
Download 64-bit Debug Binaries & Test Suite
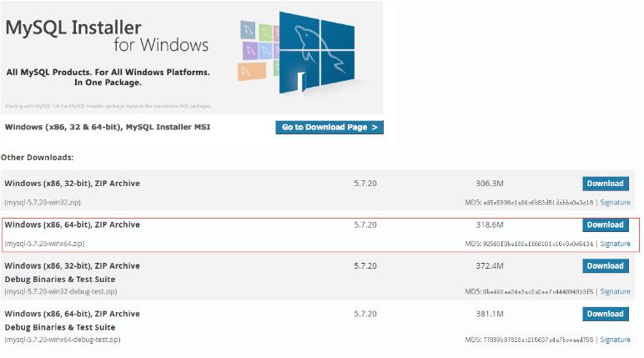pyautogui.click(x=605, y=314)
